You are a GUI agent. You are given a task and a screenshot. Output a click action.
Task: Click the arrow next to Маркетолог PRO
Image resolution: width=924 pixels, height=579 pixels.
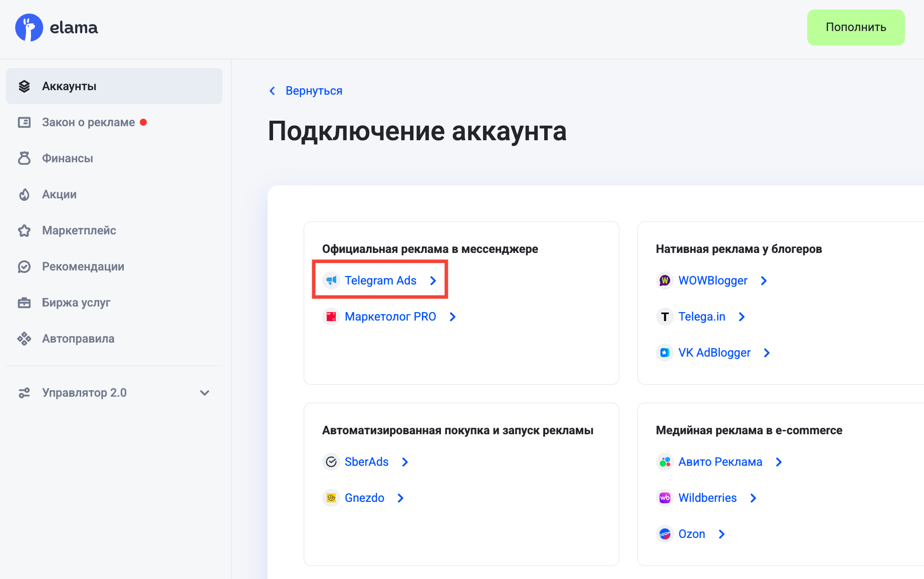pyautogui.click(x=452, y=317)
